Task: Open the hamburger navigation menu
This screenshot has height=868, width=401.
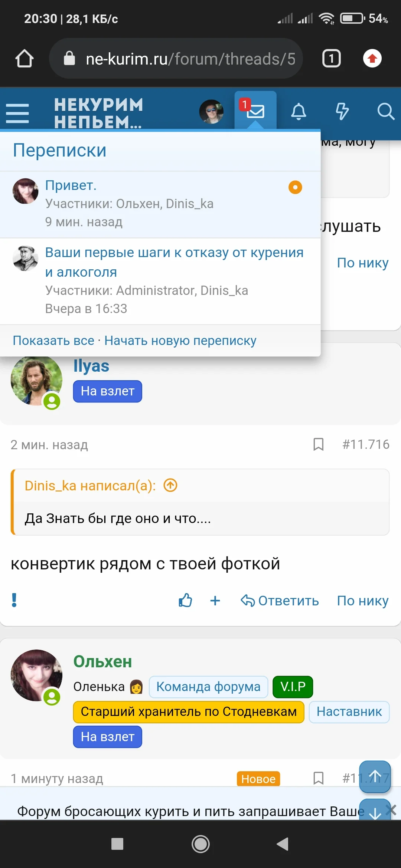Action: coord(17,113)
